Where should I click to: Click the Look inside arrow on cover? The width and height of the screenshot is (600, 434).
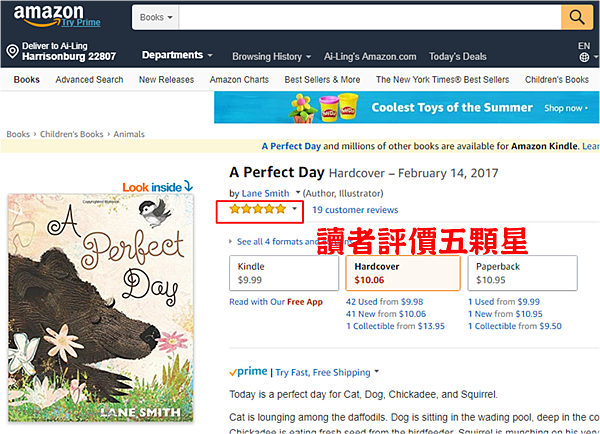(188, 186)
